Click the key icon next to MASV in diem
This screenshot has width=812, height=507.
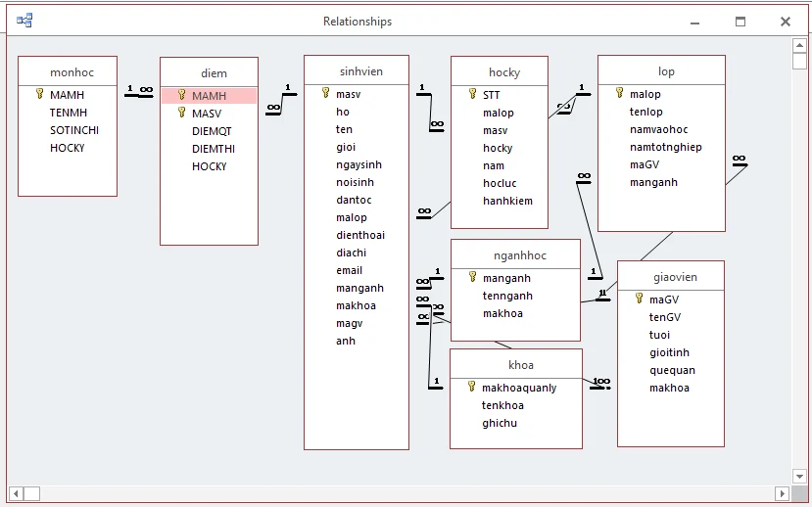[x=182, y=114]
